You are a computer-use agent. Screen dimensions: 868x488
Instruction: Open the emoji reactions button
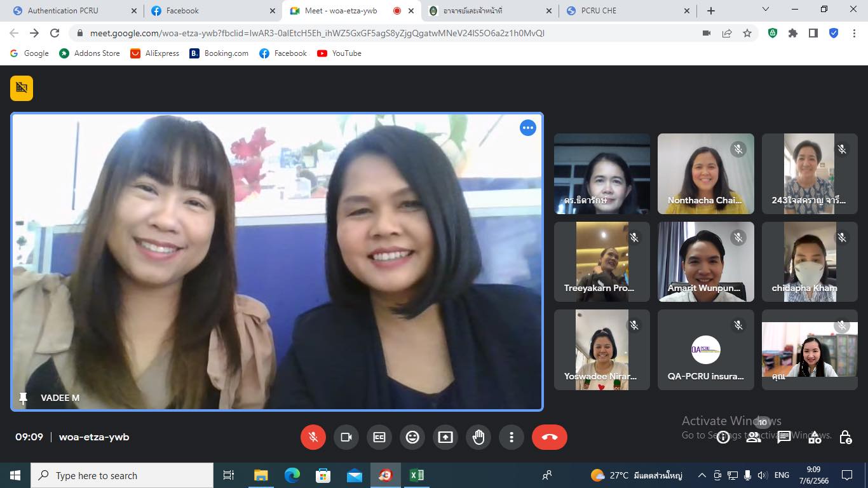pyautogui.click(x=412, y=437)
